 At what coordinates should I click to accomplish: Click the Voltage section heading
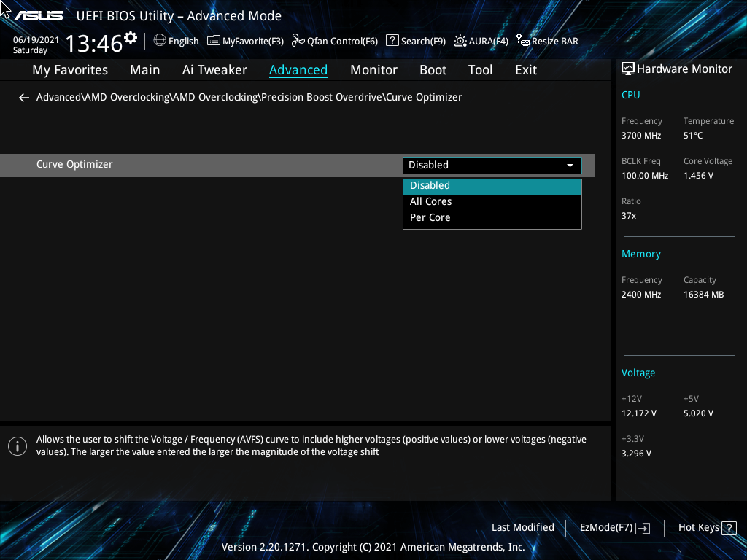tap(638, 373)
